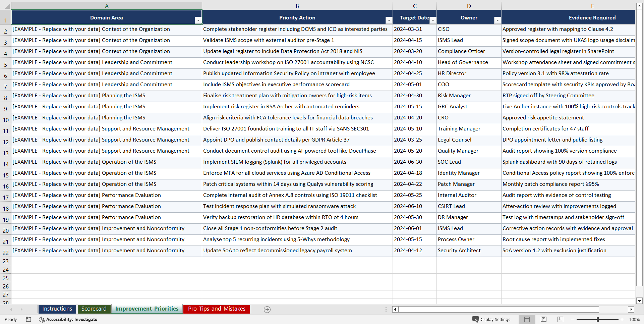Add a new worksheet with the plus button

point(267,309)
